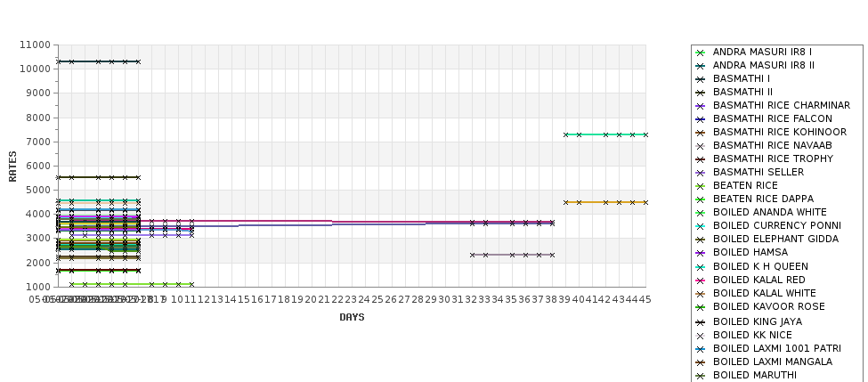Click the blue marker beside BASMATHI RICE FALCON
Image resolution: width=868 pixels, height=382 pixels.
click(x=701, y=119)
